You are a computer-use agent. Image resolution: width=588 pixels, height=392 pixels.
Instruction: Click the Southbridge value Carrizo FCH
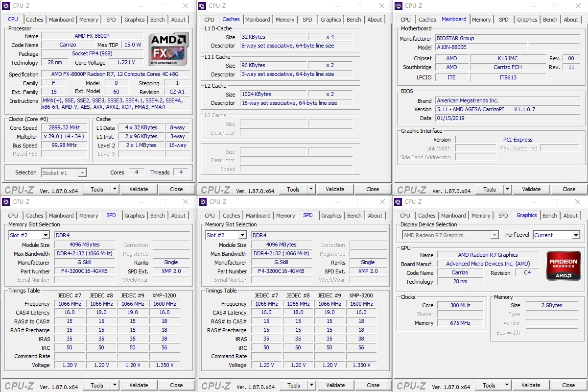click(508, 67)
